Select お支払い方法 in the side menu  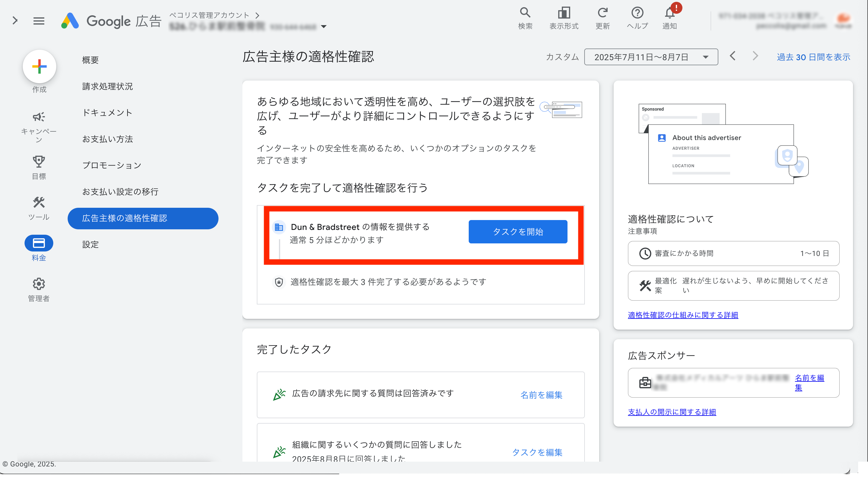tap(107, 139)
